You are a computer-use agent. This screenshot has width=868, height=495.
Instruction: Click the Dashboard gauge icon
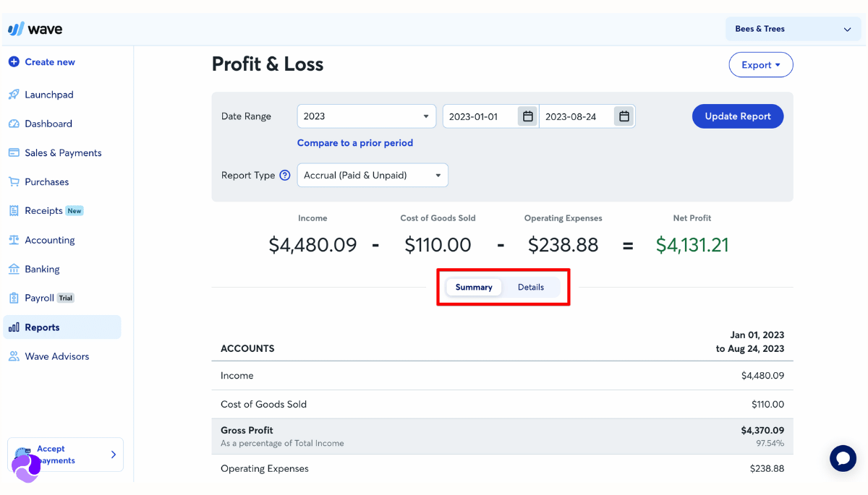(14, 124)
